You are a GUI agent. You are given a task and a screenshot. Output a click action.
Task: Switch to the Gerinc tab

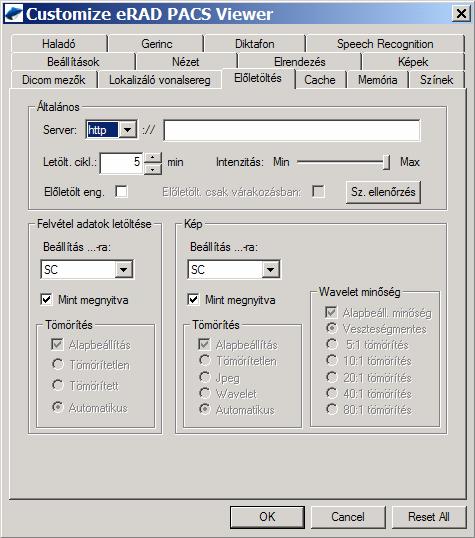pyautogui.click(x=157, y=44)
